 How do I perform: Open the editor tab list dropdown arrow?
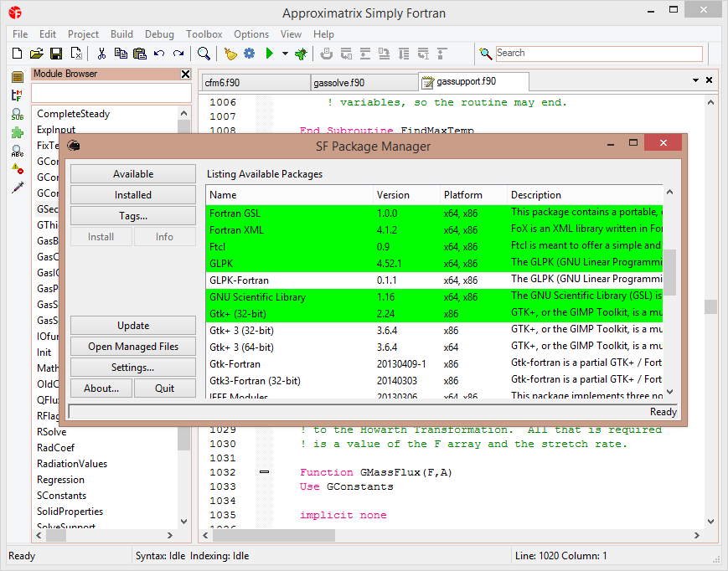[695, 80]
